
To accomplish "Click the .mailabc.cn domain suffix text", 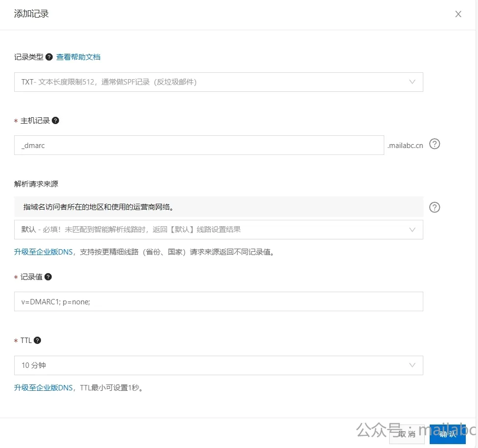I will click(405, 146).
